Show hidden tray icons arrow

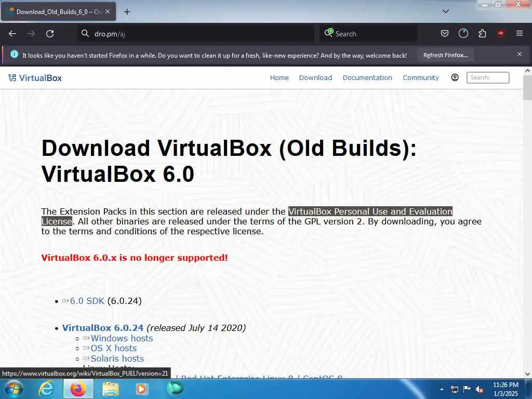[442, 389]
